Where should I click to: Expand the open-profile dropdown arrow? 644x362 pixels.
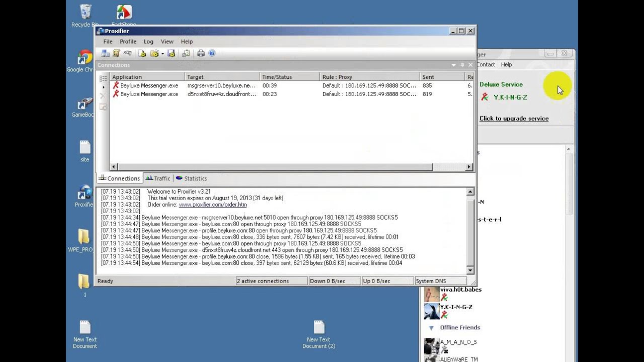[163, 53]
